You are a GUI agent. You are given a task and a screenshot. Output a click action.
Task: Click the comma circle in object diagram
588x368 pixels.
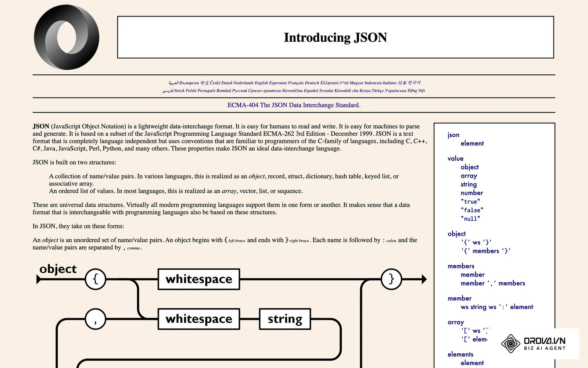click(96, 319)
